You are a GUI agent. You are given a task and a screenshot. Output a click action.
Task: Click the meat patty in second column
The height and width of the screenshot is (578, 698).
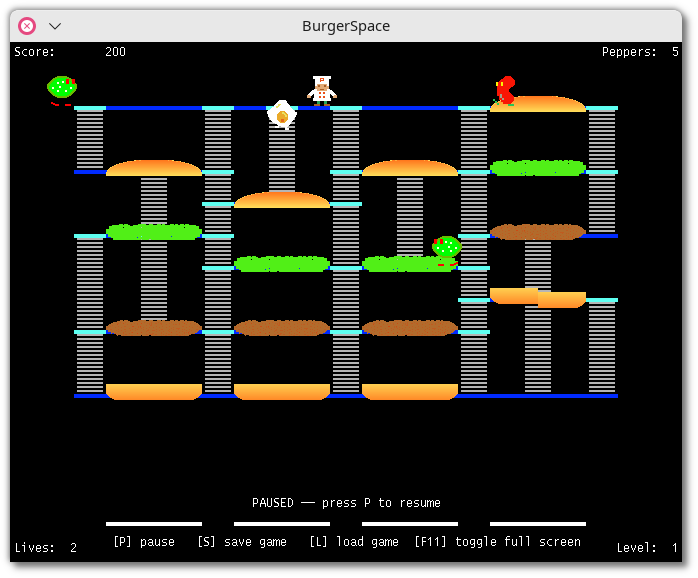pyautogui.click(x=282, y=328)
